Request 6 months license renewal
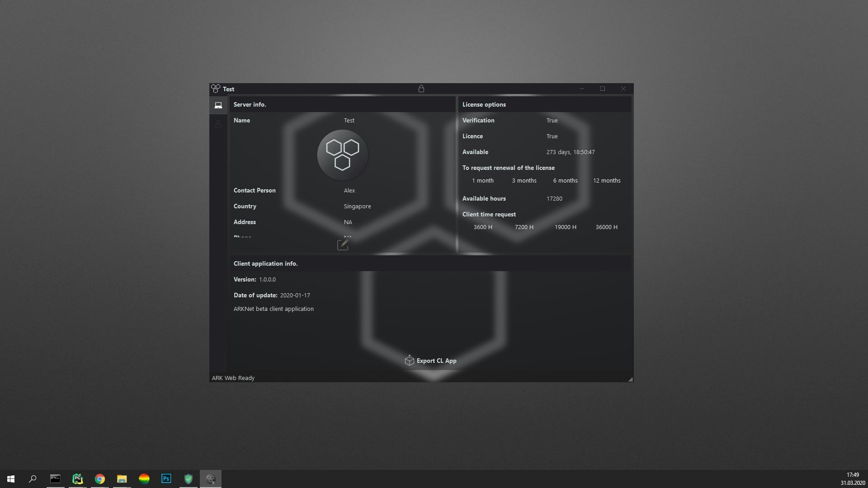Viewport: 868px width, 488px height. click(x=565, y=180)
